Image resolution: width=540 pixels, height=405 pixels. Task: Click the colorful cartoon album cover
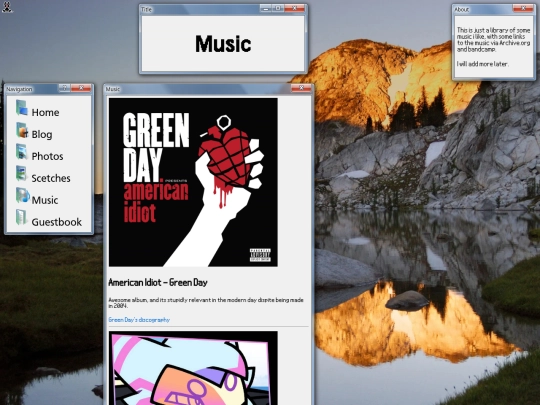pyautogui.click(x=193, y=368)
